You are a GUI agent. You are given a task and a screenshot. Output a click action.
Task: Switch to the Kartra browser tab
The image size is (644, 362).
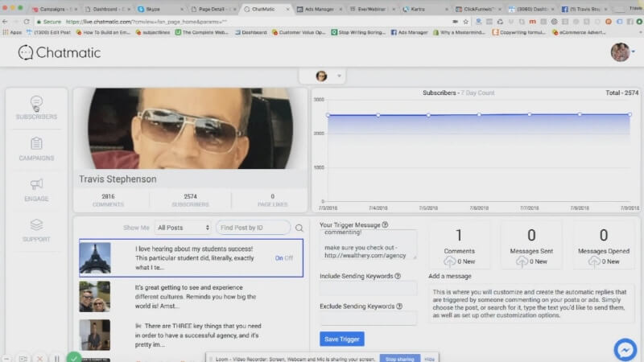point(425,9)
